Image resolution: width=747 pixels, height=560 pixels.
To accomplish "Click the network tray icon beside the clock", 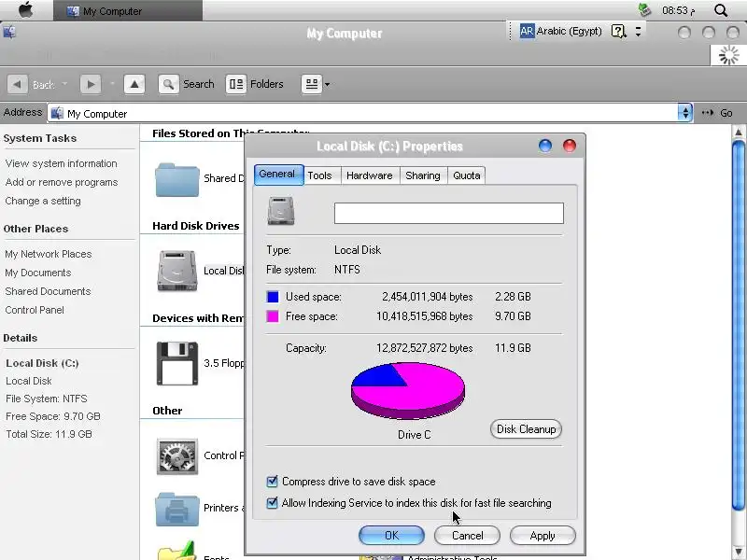I will 644,10.
